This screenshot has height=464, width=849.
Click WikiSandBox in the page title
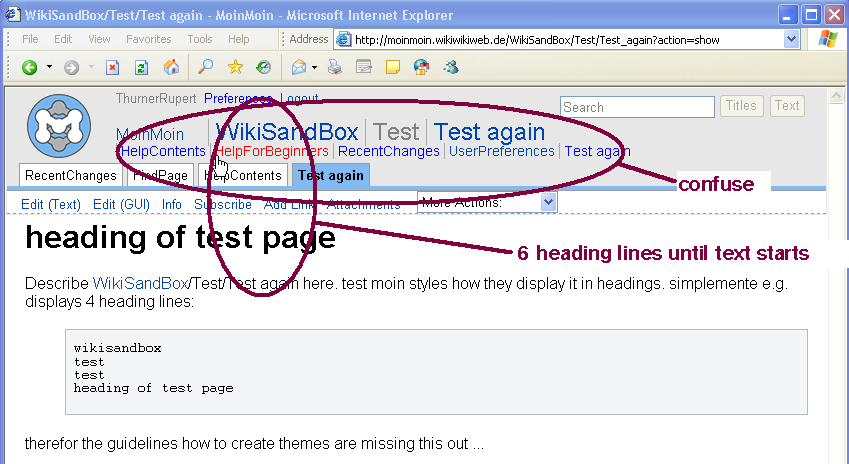pos(287,132)
